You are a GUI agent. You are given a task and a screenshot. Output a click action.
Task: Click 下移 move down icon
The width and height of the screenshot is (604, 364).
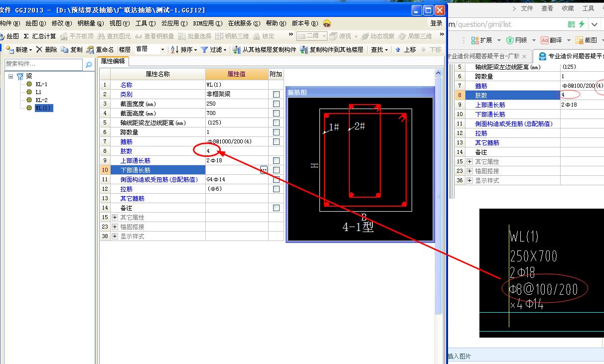(431, 50)
